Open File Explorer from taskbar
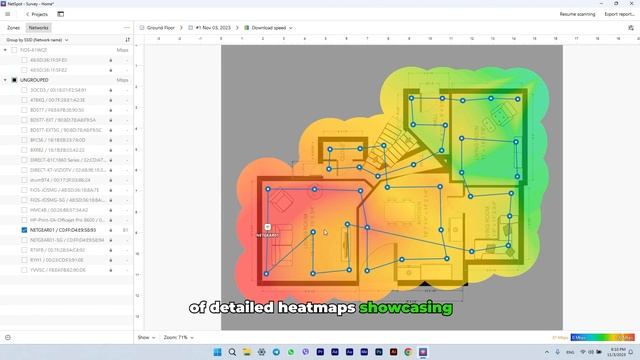The height and width of the screenshot is (360, 640). click(247, 352)
